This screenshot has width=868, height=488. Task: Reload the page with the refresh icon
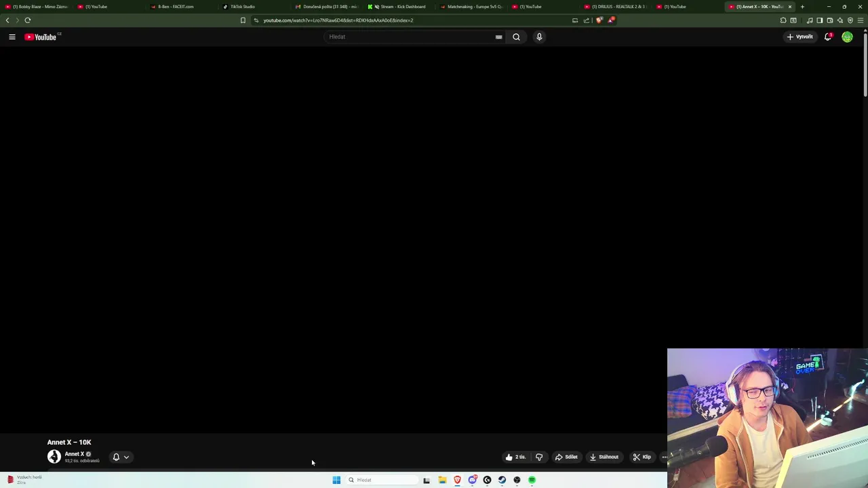[x=28, y=20]
